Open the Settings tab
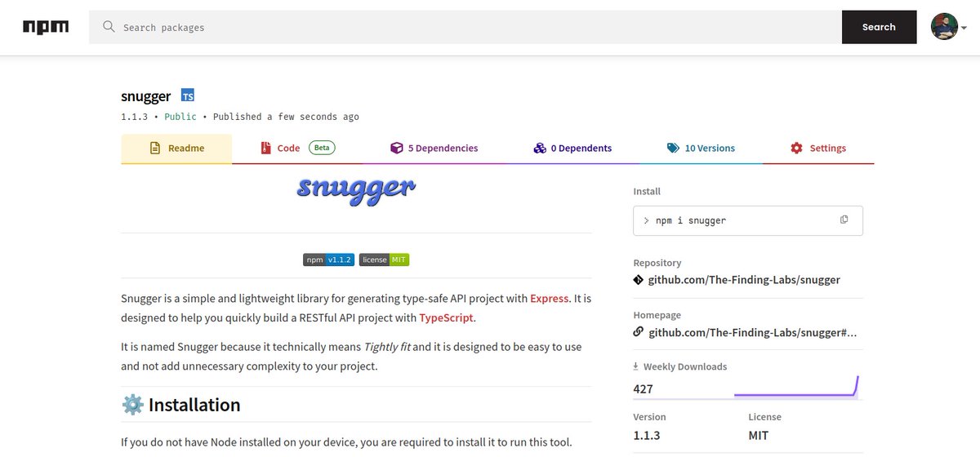This screenshot has height=457, width=980. 818,149
